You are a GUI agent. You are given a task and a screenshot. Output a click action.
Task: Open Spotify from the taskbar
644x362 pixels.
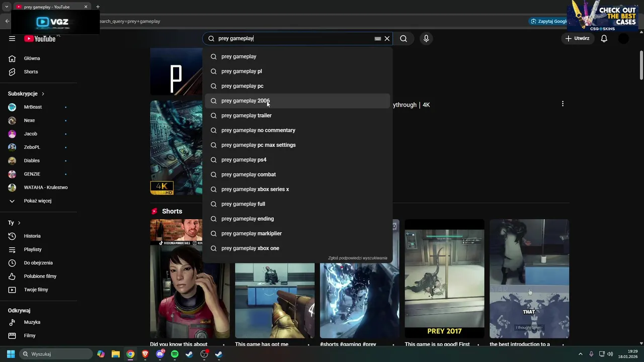pyautogui.click(x=175, y=354)
